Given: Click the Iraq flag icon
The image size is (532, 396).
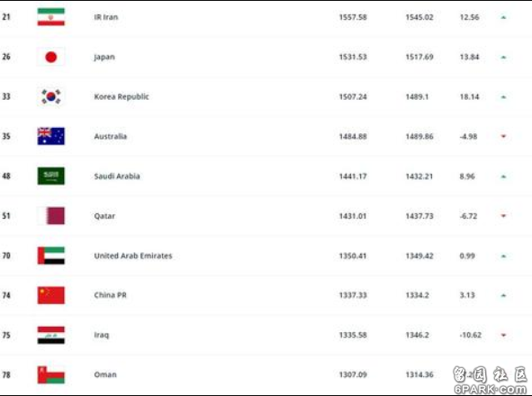Looking at the screenshot, I should [x=51, y=335].
